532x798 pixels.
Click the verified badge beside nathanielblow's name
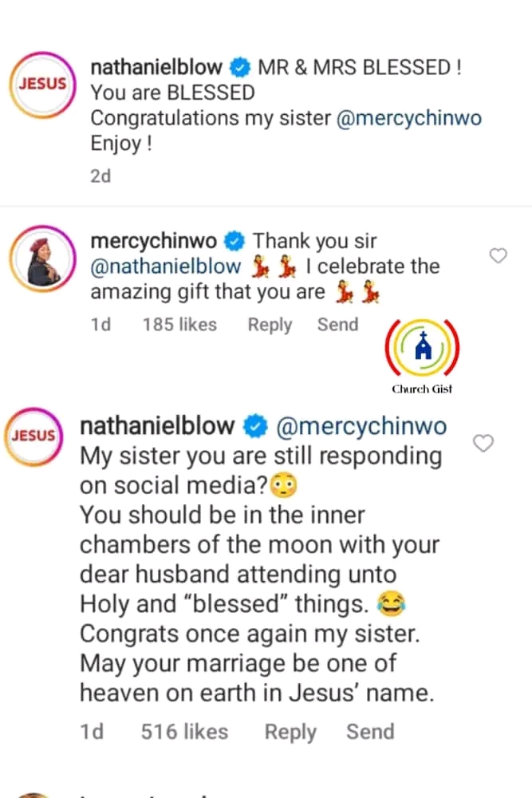239,67
